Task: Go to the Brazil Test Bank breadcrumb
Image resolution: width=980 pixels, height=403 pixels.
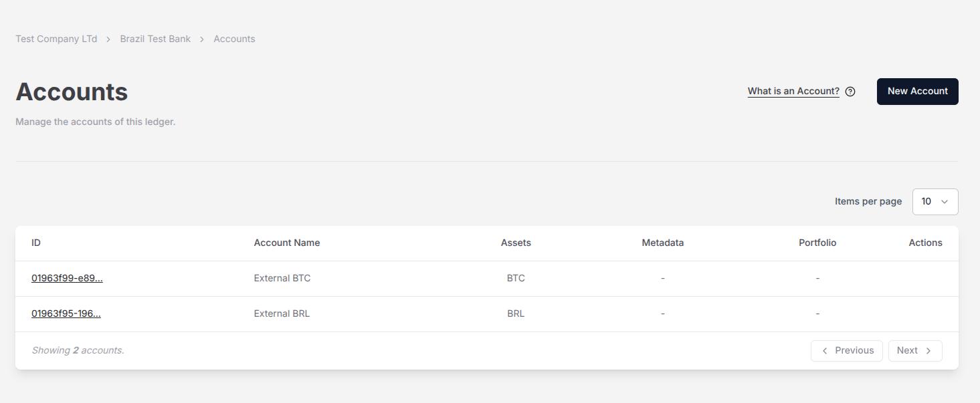Action: point(155,39)
